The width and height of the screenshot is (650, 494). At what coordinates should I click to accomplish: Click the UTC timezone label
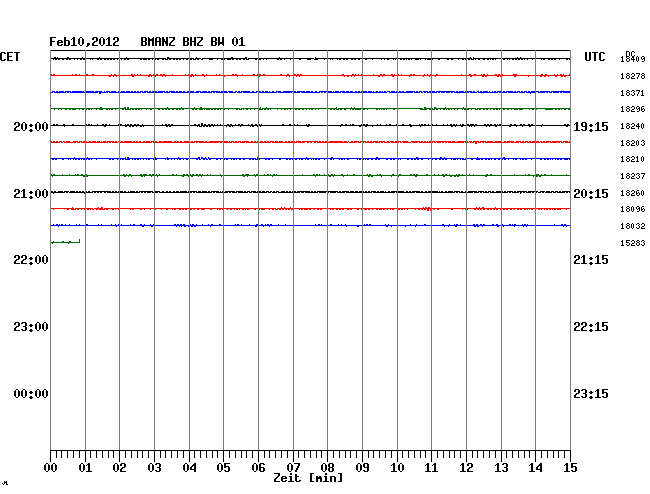[x=594, y=57]
